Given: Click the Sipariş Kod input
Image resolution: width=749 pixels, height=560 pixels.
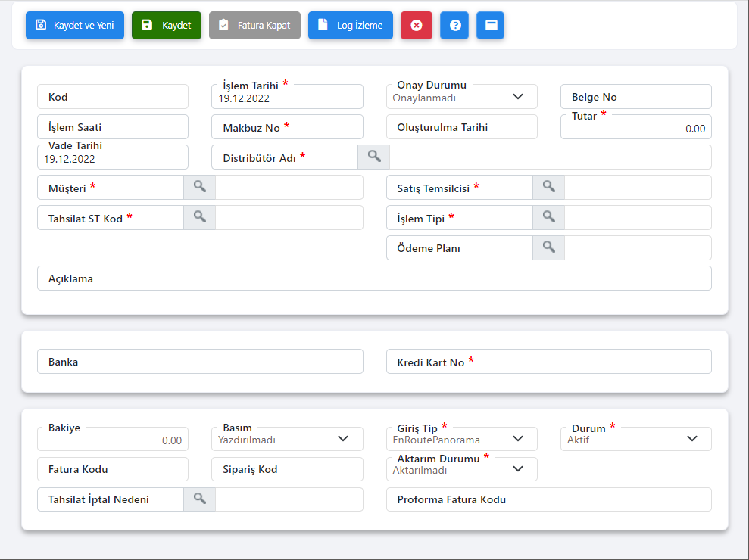Looking at the screenshot, I should [287, 469].
